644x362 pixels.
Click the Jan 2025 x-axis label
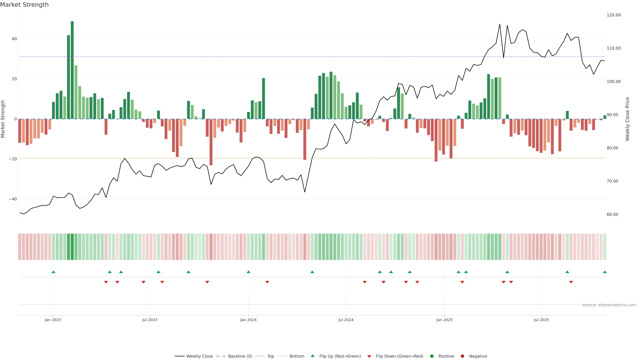click(444, 320)
